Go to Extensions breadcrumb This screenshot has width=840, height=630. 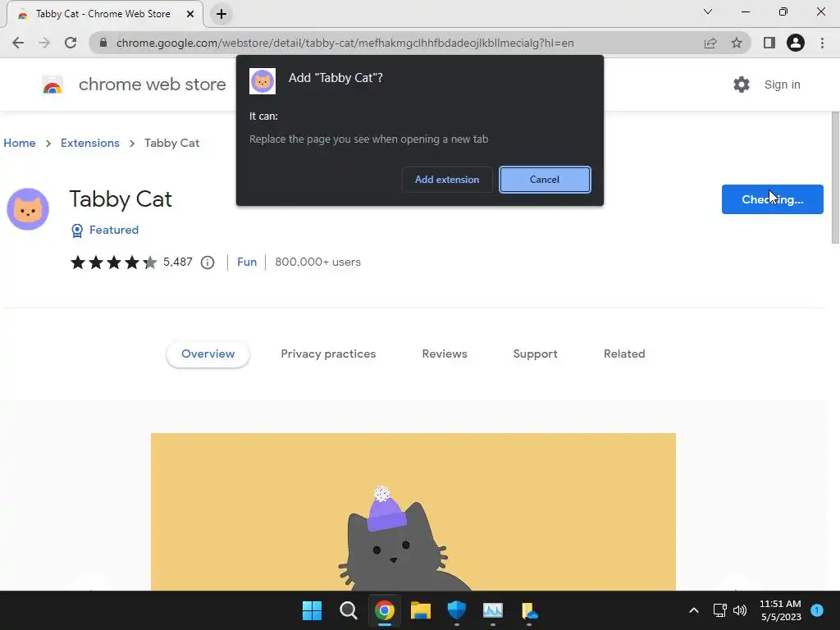tap(90, 143)
